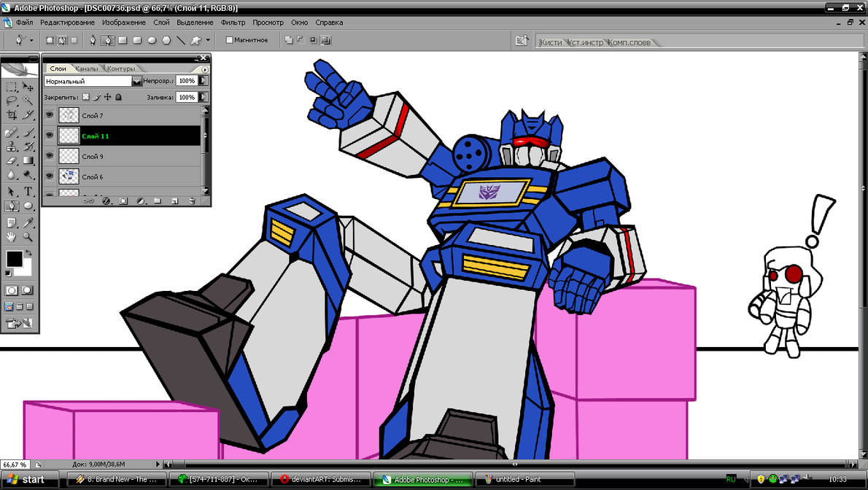
Task: Open the file browser toggle icon
Action: (522, 40)
